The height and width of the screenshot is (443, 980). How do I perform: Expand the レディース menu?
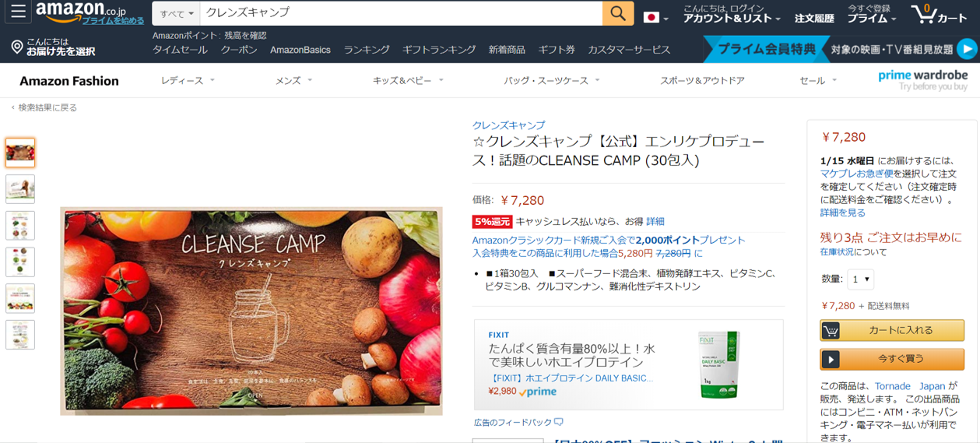188,80
